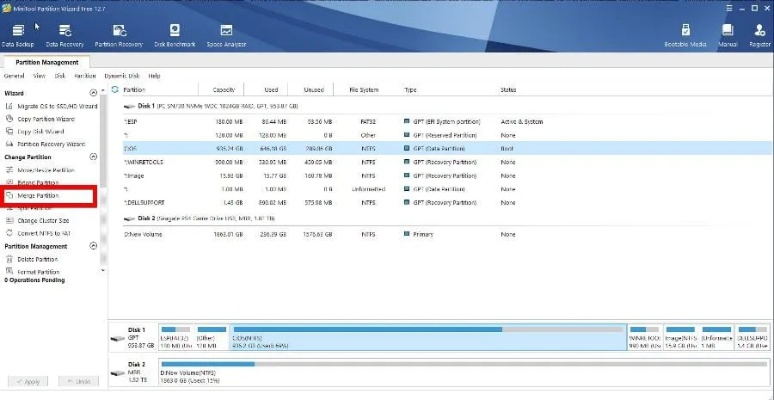
Task: Click Merge Partition in the sidebar
Action: click(38, 196)
